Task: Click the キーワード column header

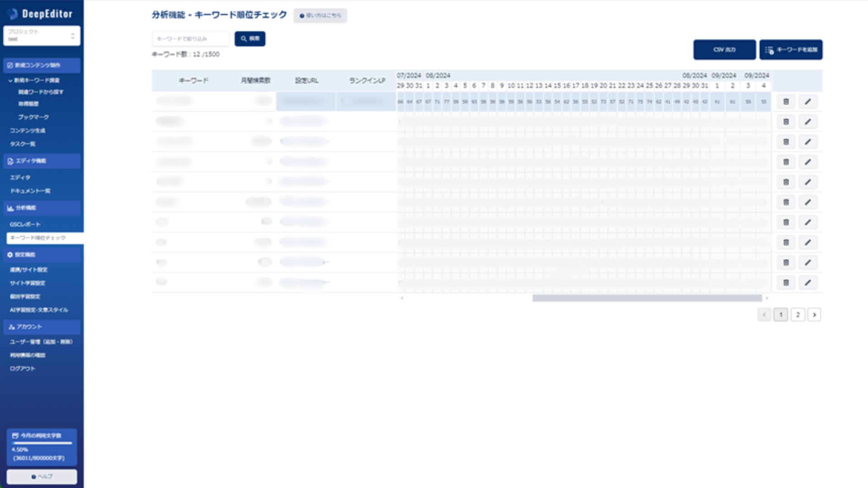Action: [193, 81]
